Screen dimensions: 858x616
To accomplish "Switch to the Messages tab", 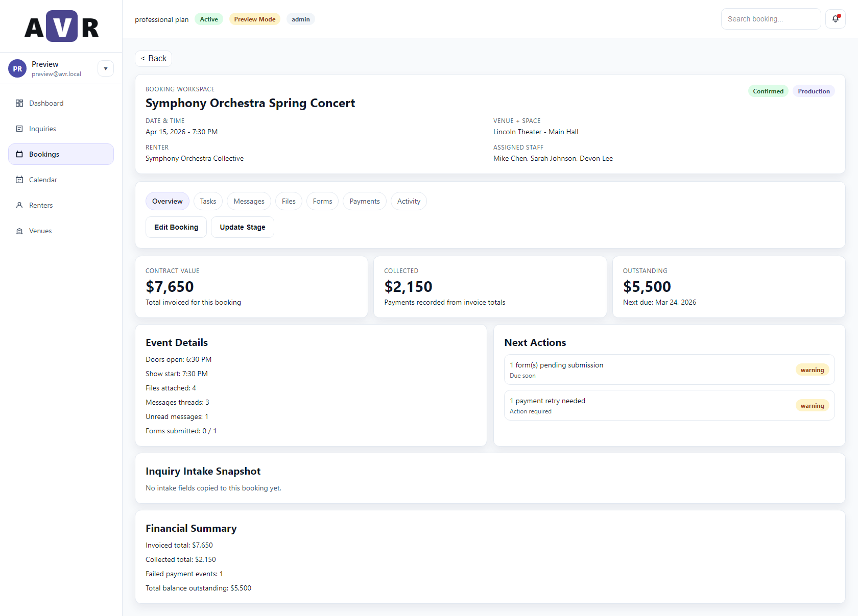I will click(249, 201).
